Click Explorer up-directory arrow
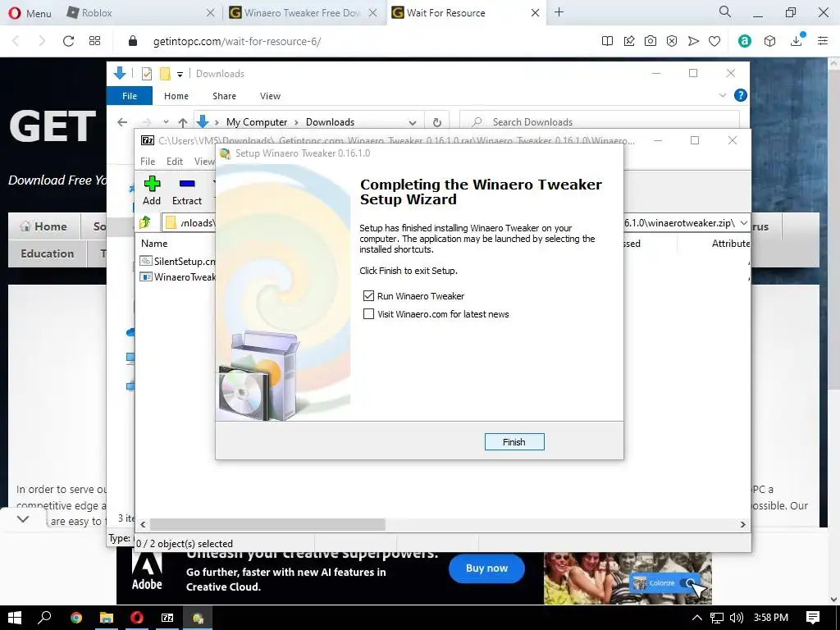 pyautogui.click(x=183, y=122)
